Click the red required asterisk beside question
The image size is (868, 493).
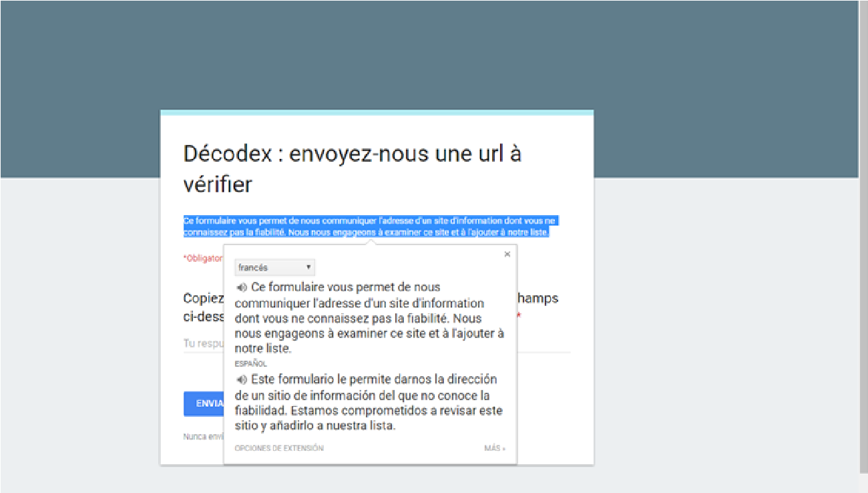(519, 315)
